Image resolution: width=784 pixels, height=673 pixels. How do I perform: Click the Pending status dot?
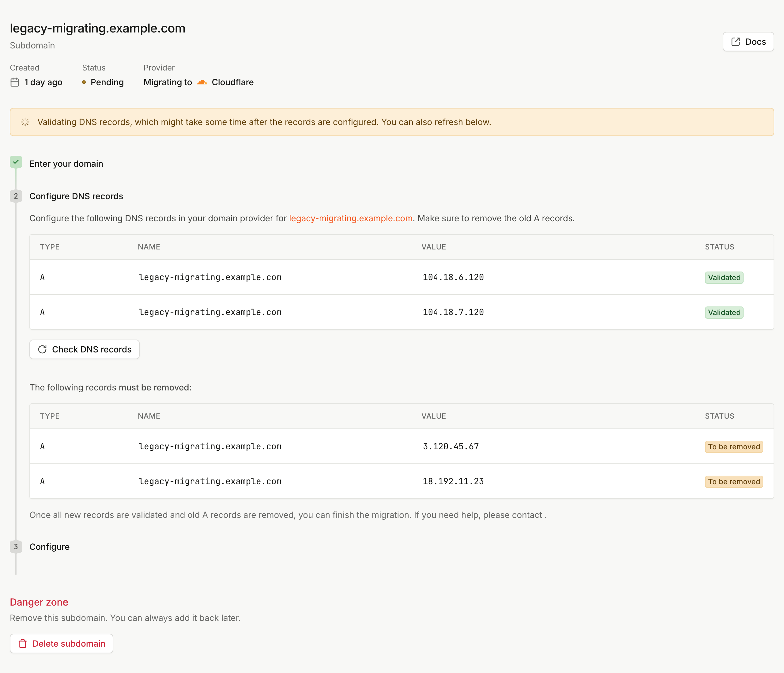click(x=84, y=82)
